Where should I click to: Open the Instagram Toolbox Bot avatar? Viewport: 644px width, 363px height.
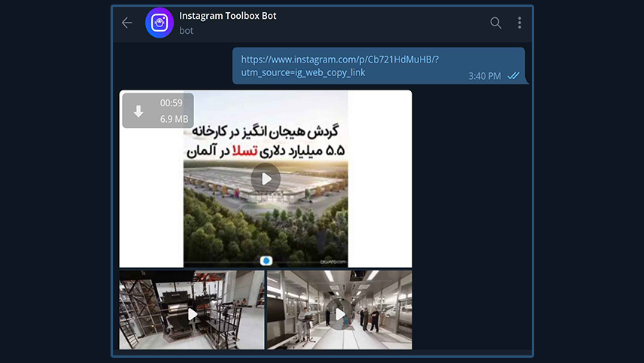159,23
